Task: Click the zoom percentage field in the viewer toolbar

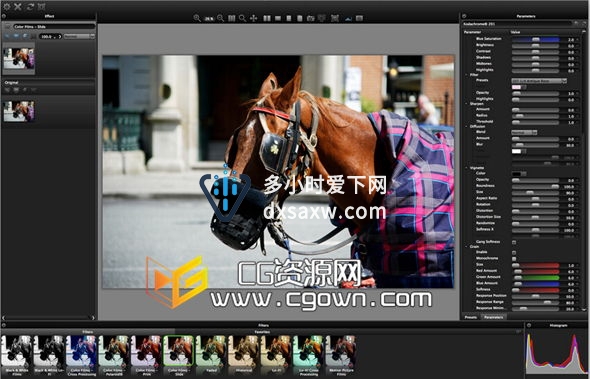Action: coord(209,18)
